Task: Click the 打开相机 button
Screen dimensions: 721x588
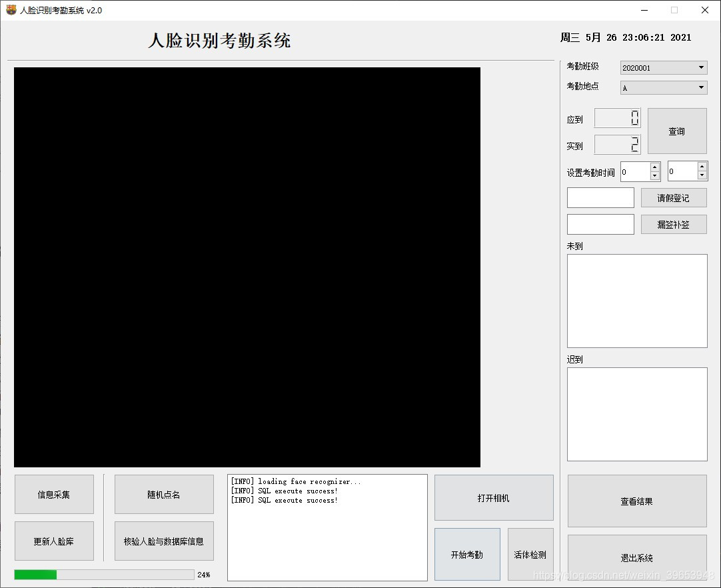Action: 494,498
